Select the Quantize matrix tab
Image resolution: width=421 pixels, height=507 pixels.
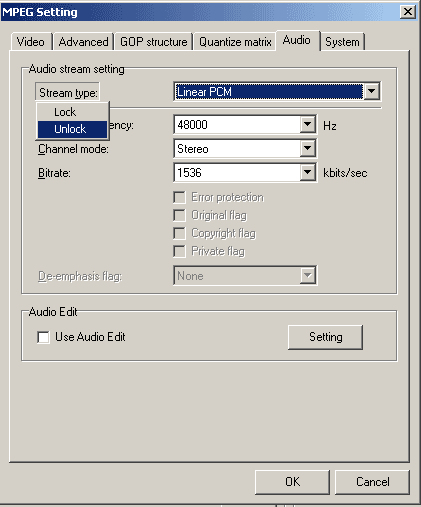point(235,42)
